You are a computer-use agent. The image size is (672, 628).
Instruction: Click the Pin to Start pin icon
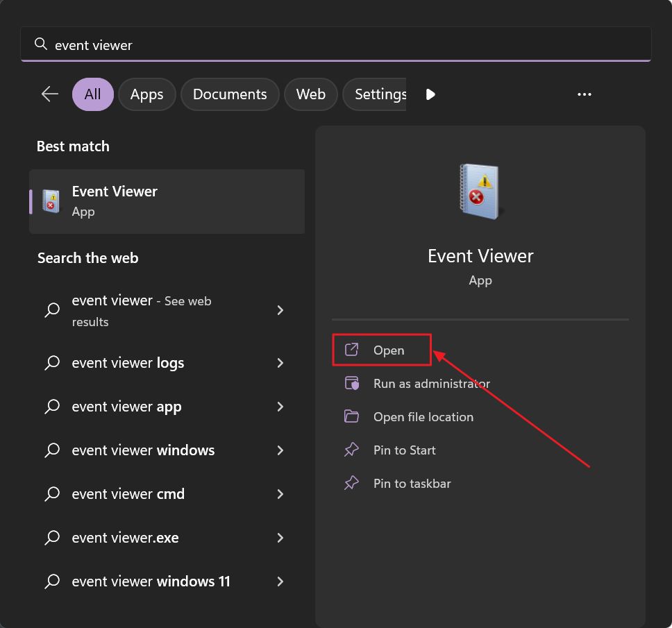(x=353, y=450)
